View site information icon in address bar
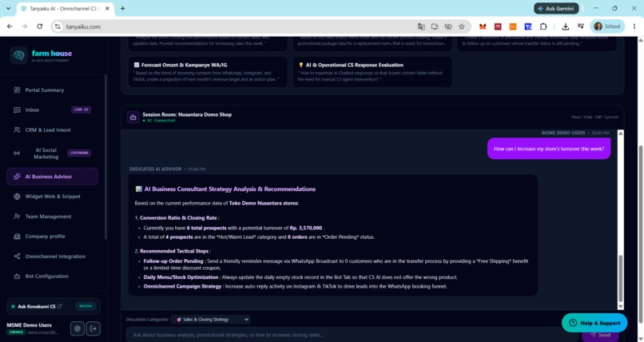The width and height of the screenshot is (644, 342). click(x=58, y=26)
